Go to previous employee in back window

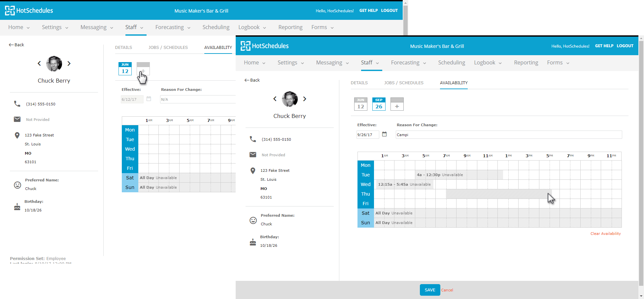[39, 63]
